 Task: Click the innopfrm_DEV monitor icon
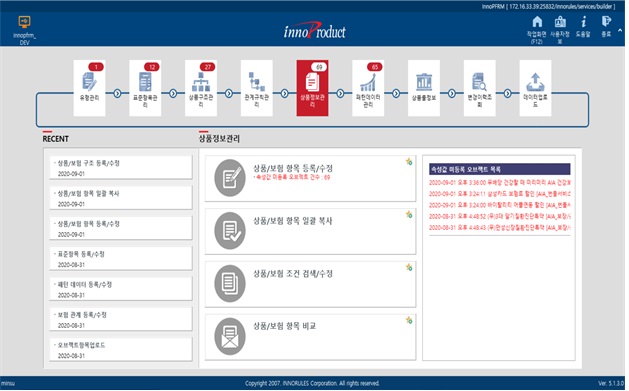(x=24, y=22)
